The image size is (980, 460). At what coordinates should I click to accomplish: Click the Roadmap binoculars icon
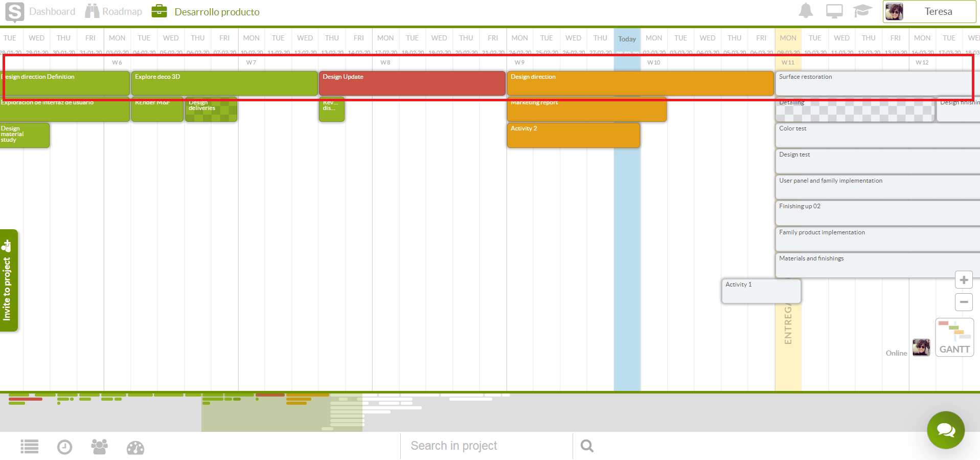click(x=92, y=11)
